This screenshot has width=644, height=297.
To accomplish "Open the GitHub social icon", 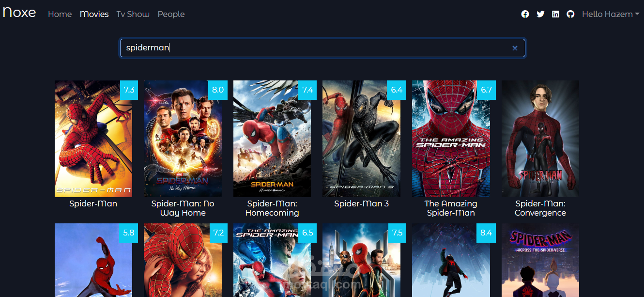I will click(570, 14).
